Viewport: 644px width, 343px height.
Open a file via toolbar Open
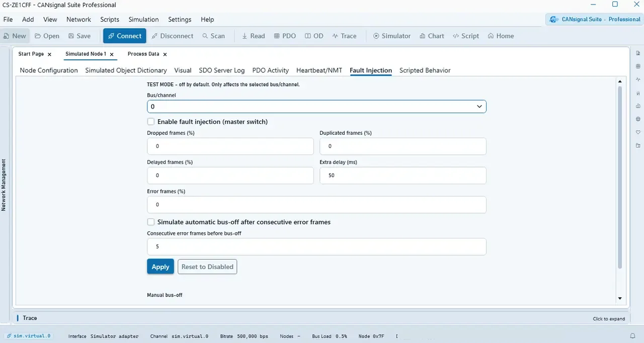[47, 36]
